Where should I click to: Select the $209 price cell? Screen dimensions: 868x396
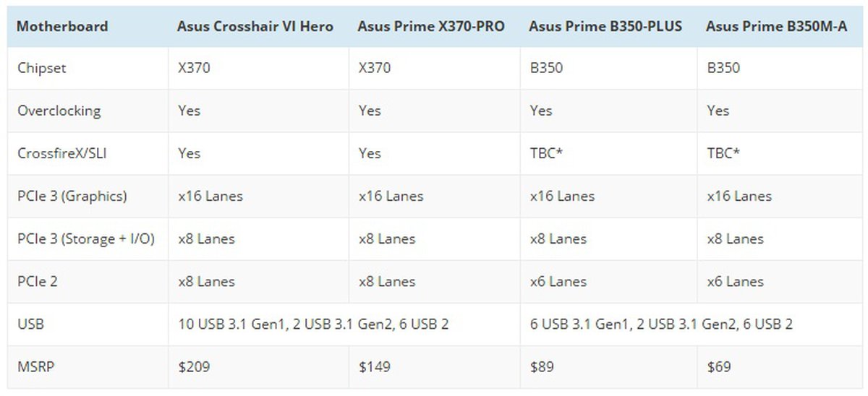tap(194, 367)
